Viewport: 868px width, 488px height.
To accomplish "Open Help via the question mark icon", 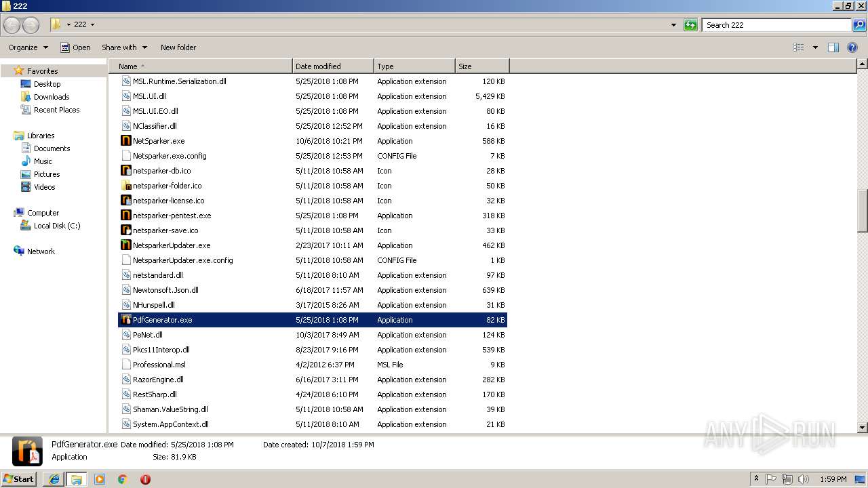I will coord(853,47).
